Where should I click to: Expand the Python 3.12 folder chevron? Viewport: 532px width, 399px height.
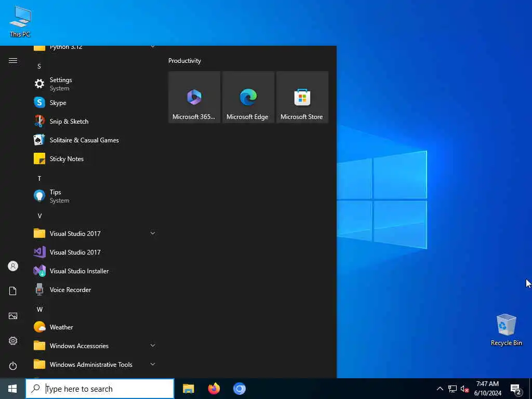point(153,47)
